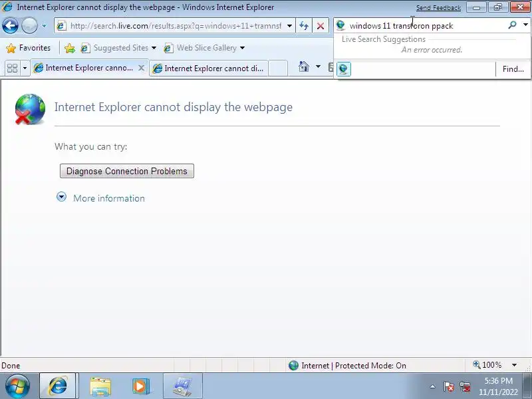Click the search provider globe icon

[340, 25]
